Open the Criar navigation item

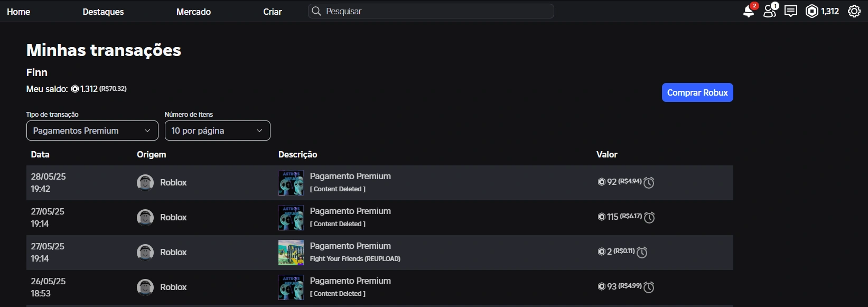coord(273,12)
